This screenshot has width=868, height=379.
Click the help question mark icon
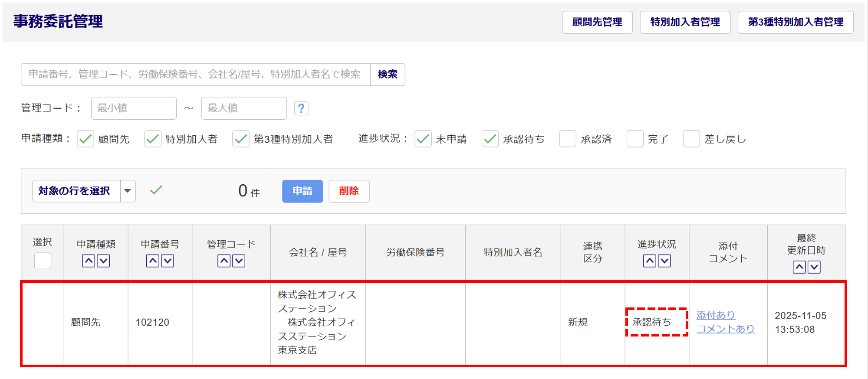click(301, 108)
